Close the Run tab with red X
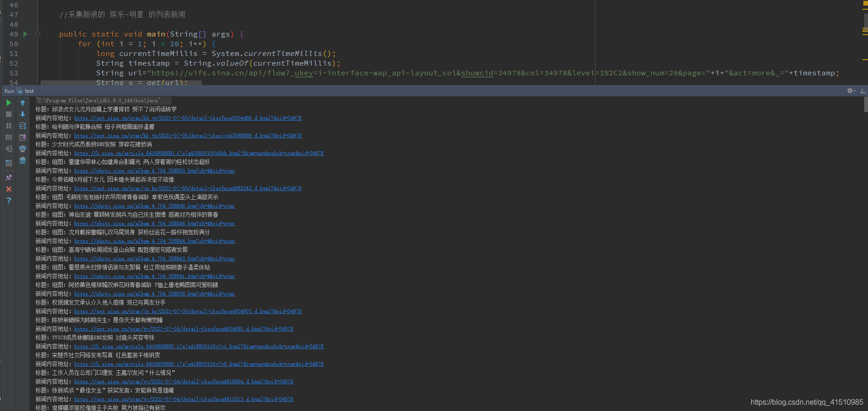868x411 pixels. coord(9,189)
